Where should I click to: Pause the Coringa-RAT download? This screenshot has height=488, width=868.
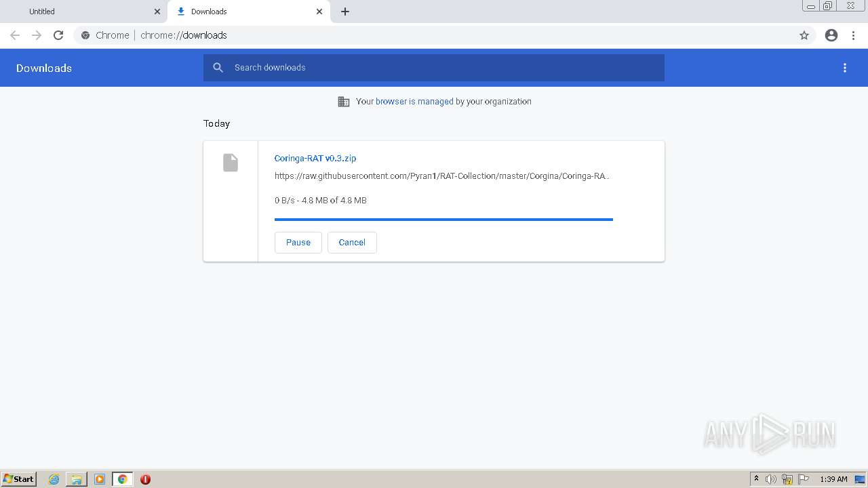click(x=298, y=243)
